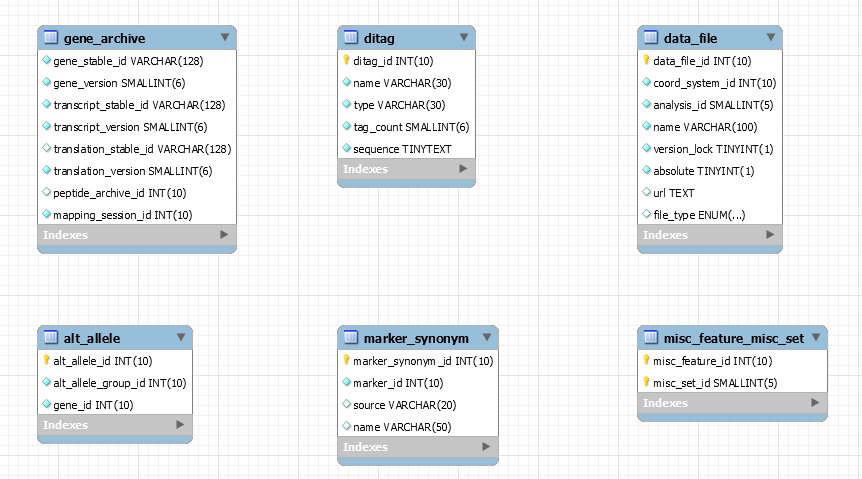
Task: Click the ditag_id primary key icon
Action: 346,61
